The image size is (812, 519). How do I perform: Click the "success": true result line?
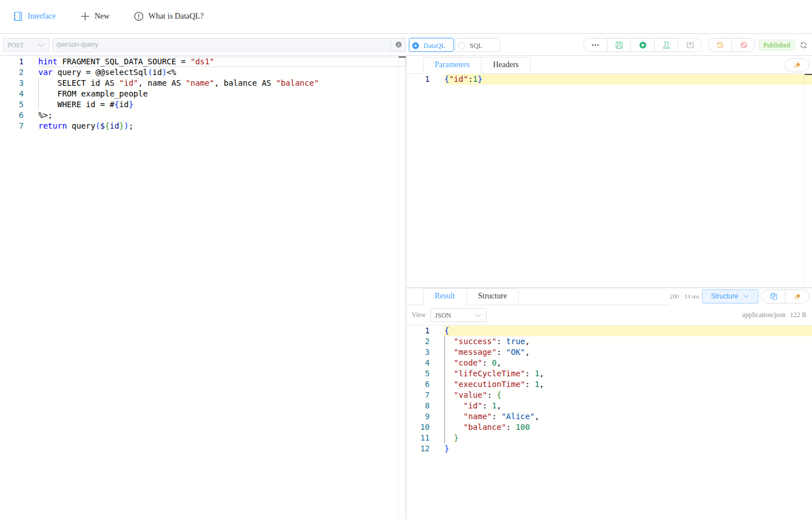click(x=492, y=341)
